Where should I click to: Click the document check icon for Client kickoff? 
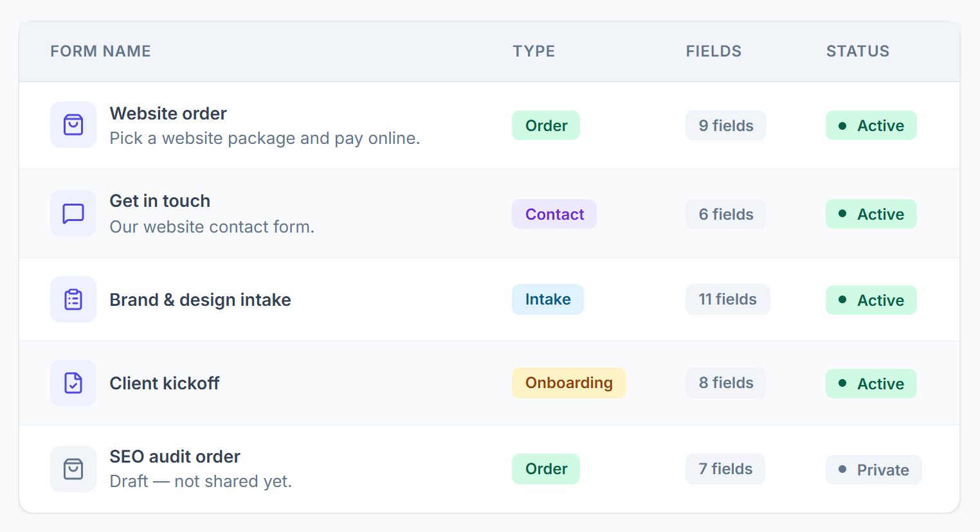(73, 383)
